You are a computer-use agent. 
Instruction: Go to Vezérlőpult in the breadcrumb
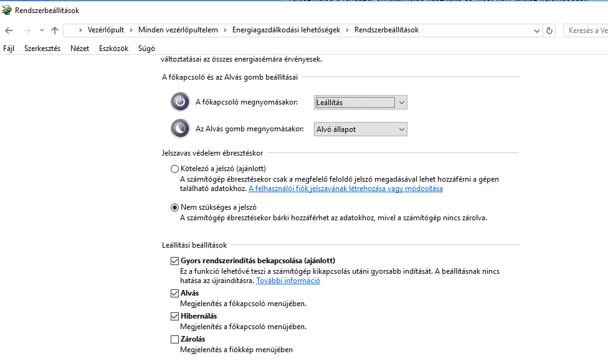coord(106,30)
